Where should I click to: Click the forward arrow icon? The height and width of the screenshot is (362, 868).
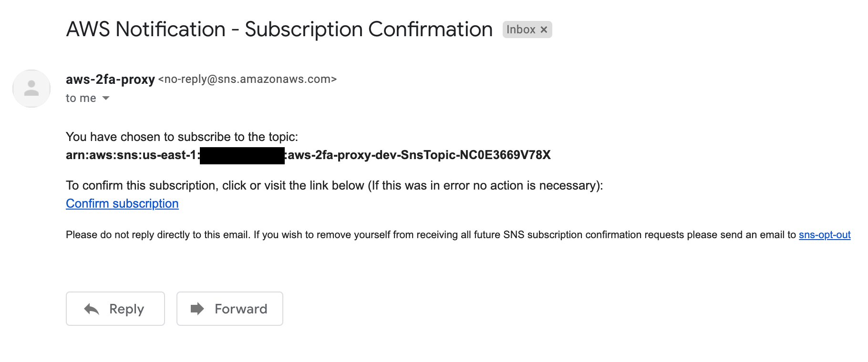point(197,309)
